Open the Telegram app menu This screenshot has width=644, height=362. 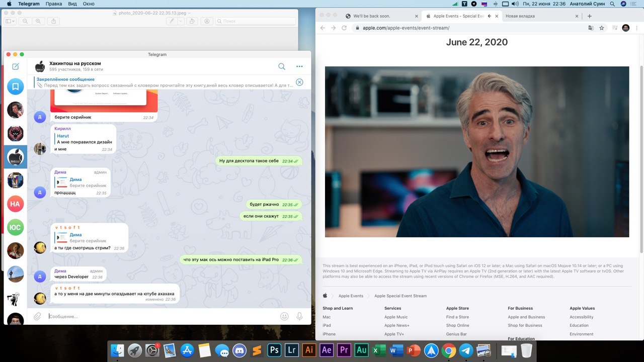pos(29,4)
